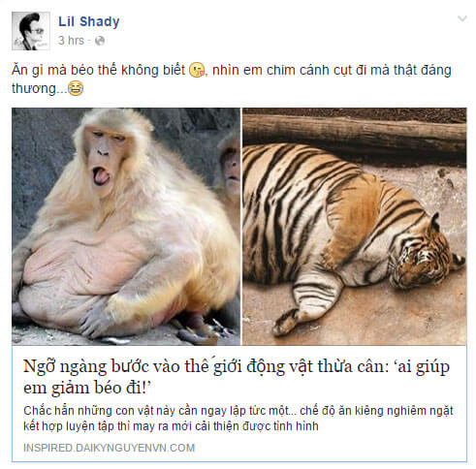Click the 3 hrs timestamp

click(x=71, y=41)
